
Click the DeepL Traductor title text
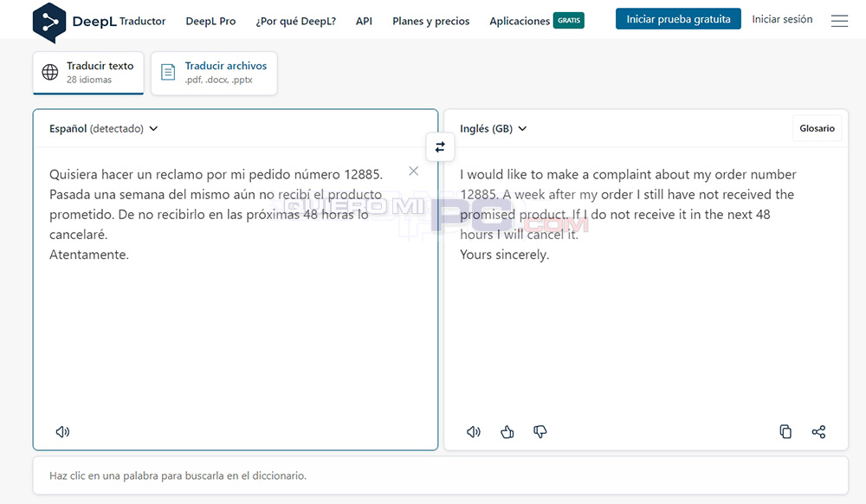pos(119,21)
